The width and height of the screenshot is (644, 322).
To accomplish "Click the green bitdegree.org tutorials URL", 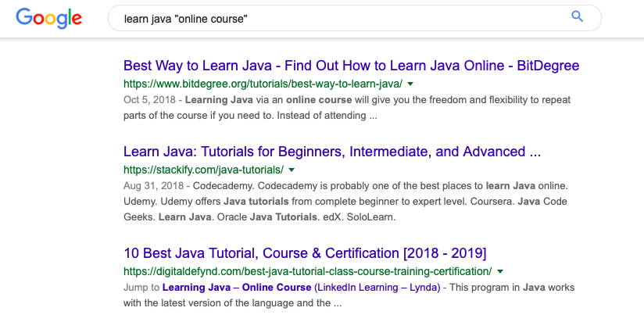I will (263, 84).
